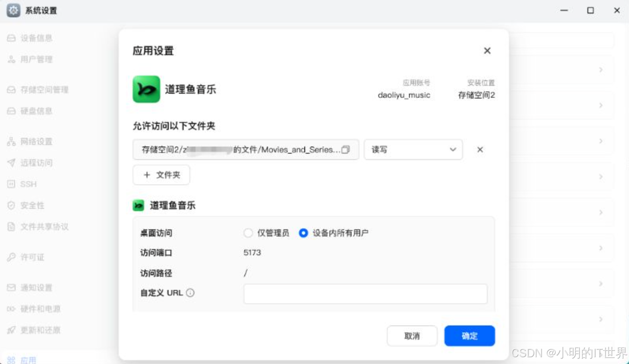Click the 更新和还原 rocket icon
This screenshot has width=629, height=364.
pyautogui.click(x=11, y=330)
